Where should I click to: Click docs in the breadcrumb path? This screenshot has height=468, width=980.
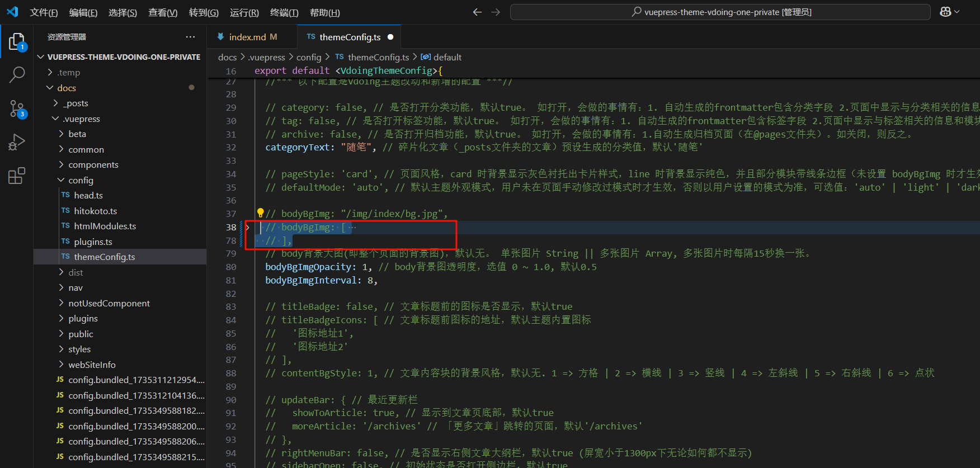(227, 57)
